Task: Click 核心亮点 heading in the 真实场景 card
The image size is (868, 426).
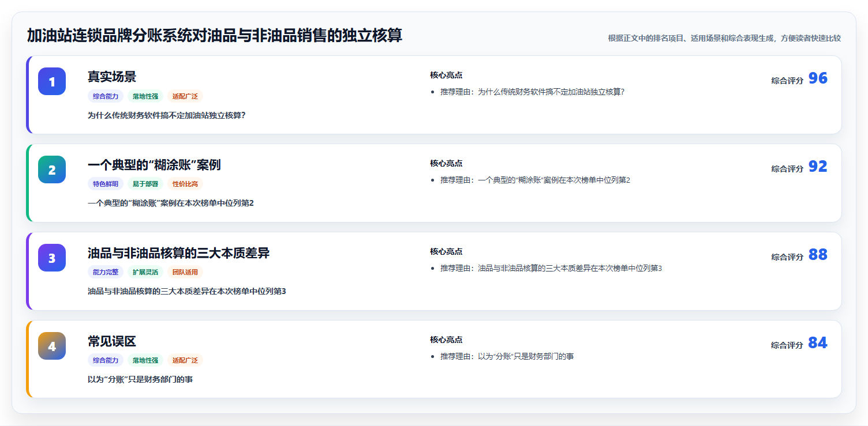Action: [446, 76]
